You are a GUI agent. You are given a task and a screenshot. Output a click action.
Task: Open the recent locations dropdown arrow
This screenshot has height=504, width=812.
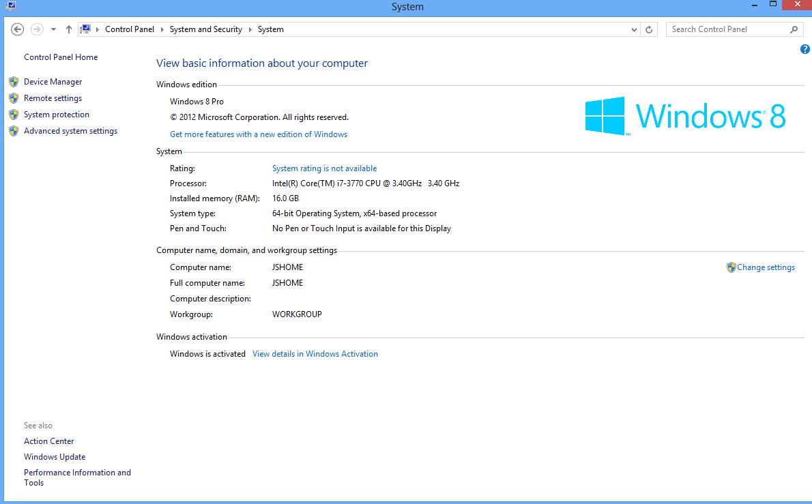53,29
